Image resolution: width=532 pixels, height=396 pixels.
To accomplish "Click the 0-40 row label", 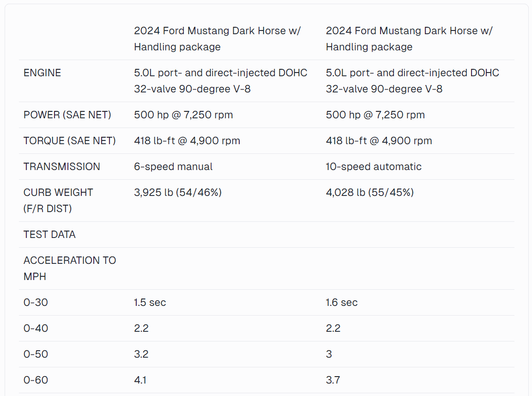I will click(36, 328).
